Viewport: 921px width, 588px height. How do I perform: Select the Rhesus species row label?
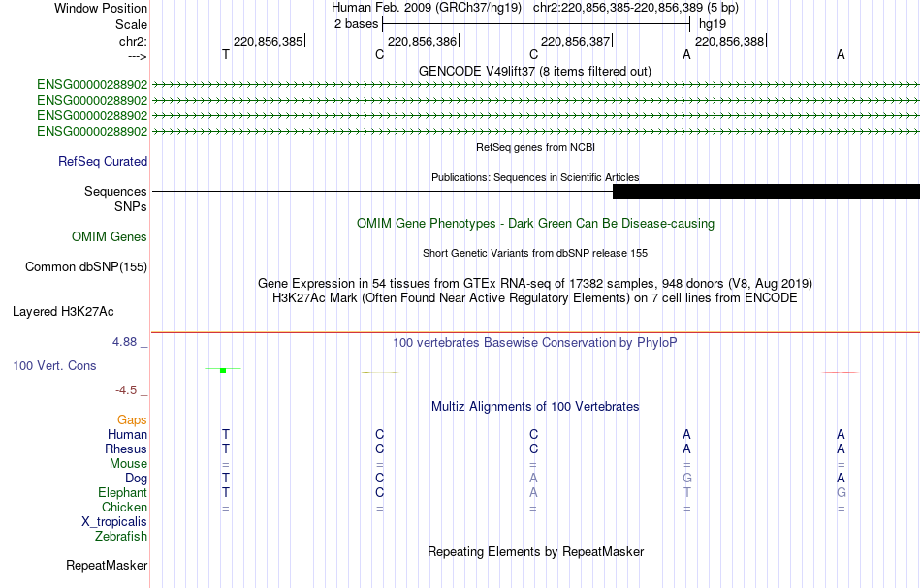coord(126,449)
